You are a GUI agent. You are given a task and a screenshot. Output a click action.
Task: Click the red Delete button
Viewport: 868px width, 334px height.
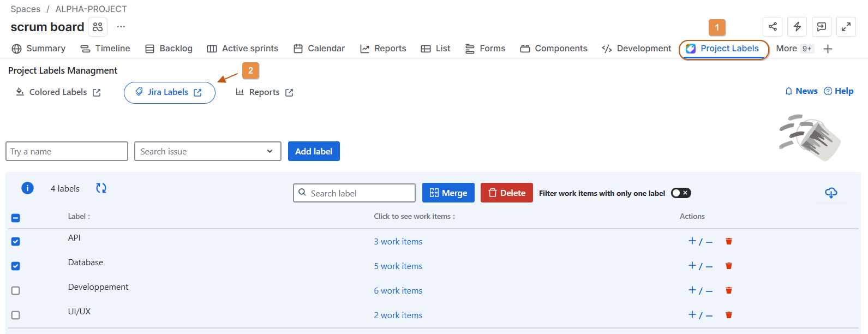pyautogui.click(x=507, y=193)
